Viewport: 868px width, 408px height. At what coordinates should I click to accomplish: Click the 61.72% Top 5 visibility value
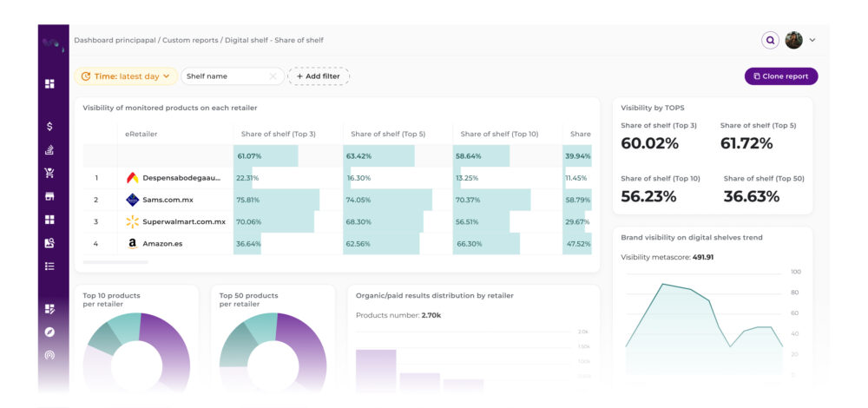746,143
